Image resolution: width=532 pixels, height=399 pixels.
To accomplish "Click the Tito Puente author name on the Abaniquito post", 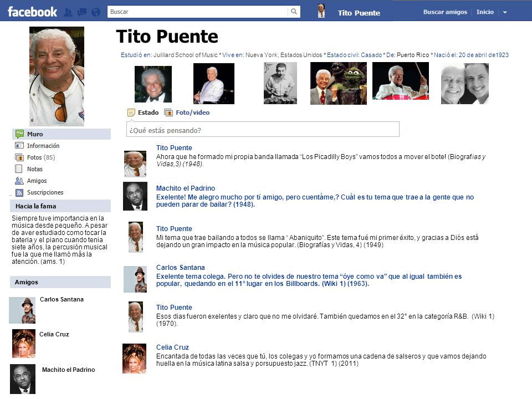I will pyautogui.click(x=174, y=229).
